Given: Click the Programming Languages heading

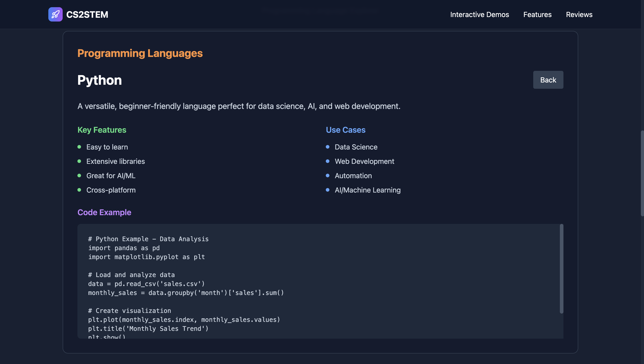Looking at the screenshot, I should click(140, 53).
